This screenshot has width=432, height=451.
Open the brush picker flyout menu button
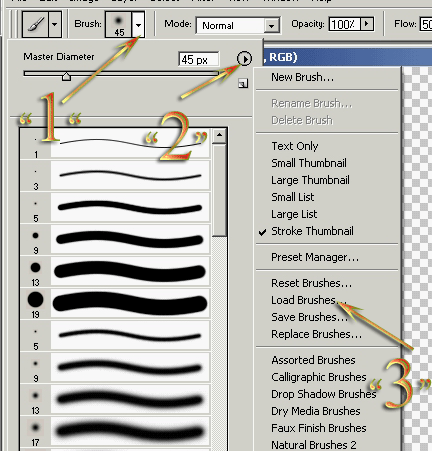click(x=244, y=59)
